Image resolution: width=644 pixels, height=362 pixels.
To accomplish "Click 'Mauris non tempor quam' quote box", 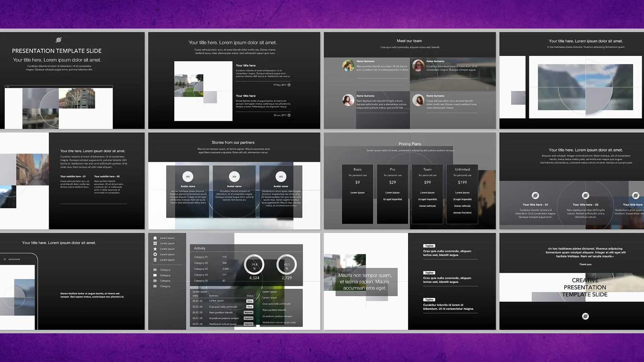I will pos(366,282).
